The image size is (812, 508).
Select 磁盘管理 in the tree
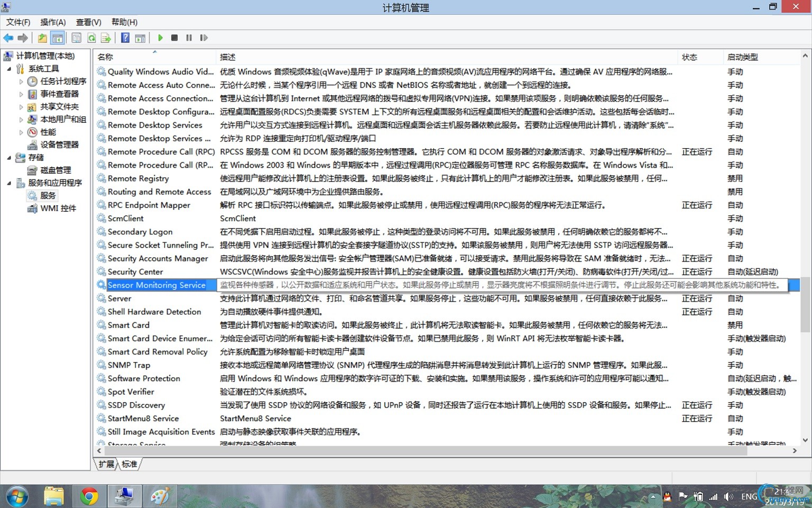[x=56, y=170]
